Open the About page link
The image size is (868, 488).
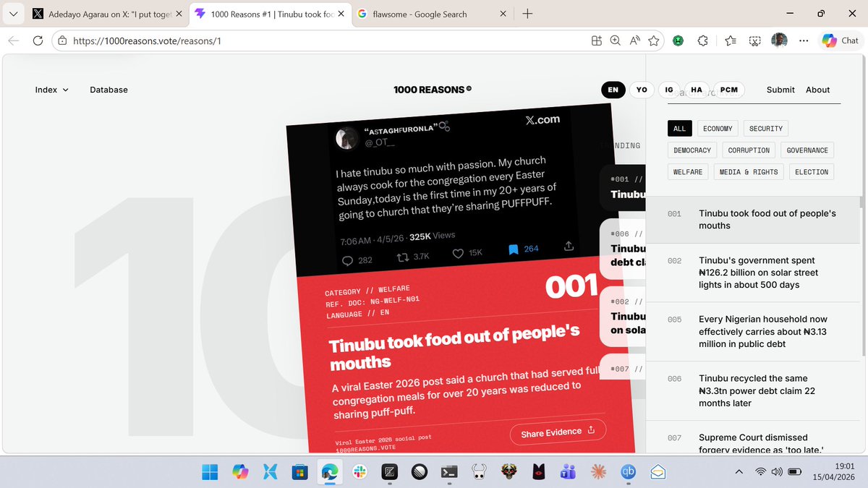click(x=818, y=90)
